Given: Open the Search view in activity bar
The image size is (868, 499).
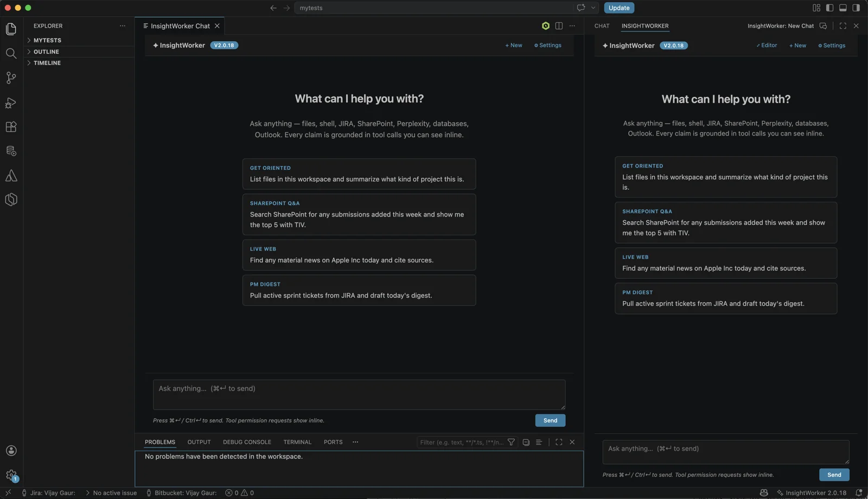Looking at the screenshot, I should pos(11,53).
